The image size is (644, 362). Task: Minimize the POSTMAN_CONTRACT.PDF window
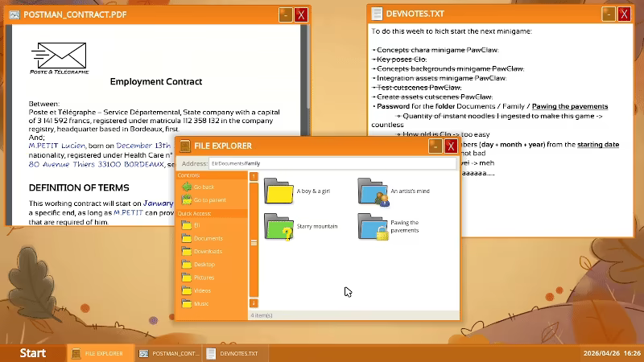coord(286,14)
